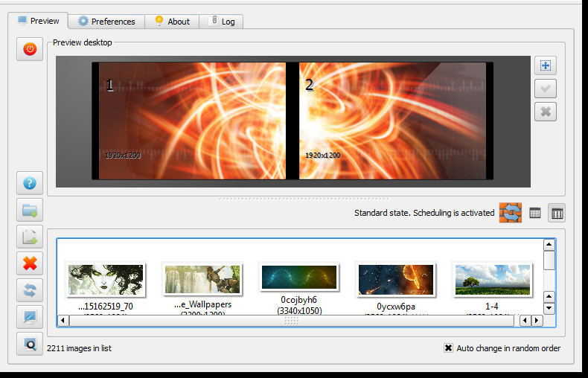Select thumbnail ...15162519_70
This screenshot has width=588, height=378.
[106, 280]
